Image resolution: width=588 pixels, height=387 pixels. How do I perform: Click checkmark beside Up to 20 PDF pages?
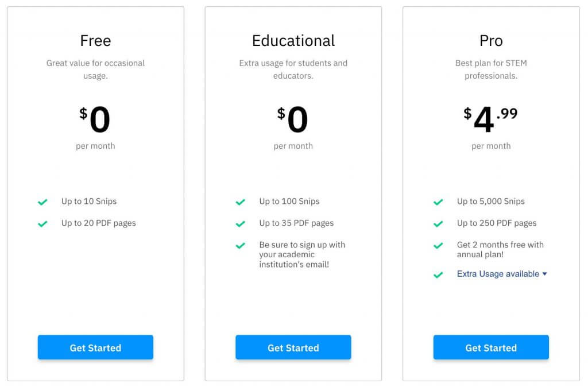pos(42,224)
